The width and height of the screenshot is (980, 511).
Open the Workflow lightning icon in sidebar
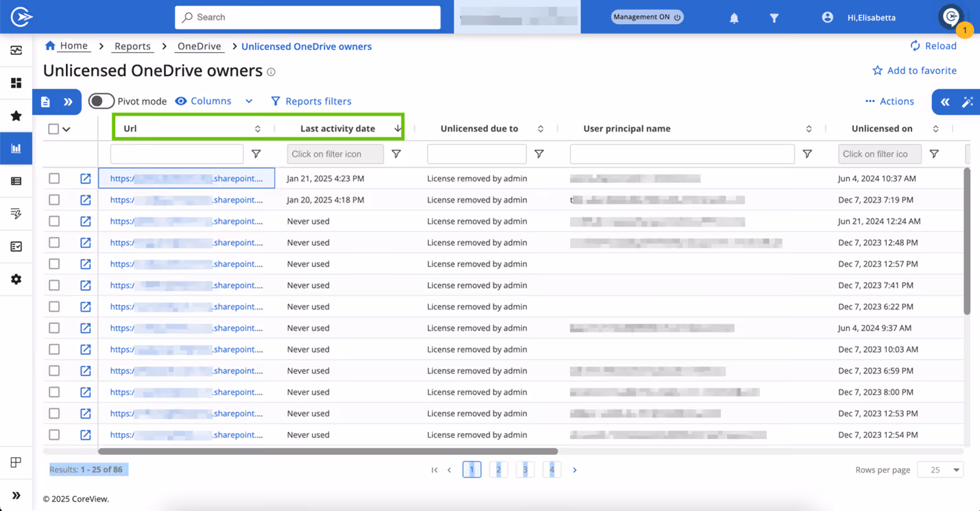(x=16, y=214)
